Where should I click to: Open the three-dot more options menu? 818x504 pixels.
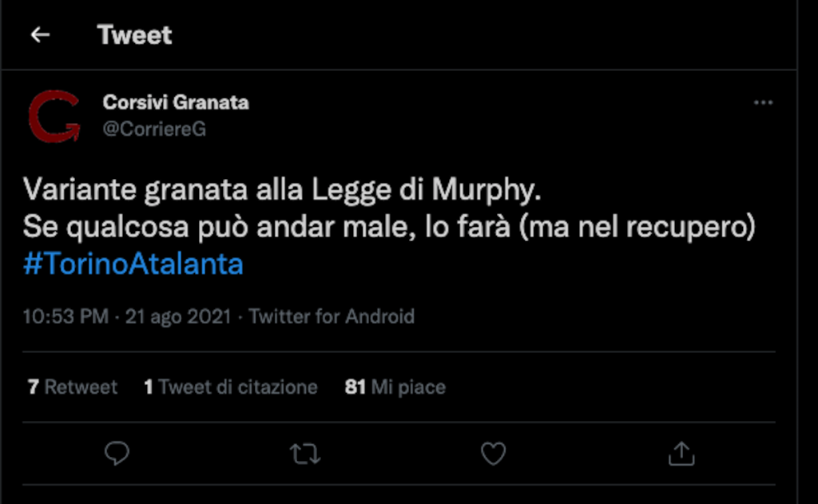click(x=763, y=103)
